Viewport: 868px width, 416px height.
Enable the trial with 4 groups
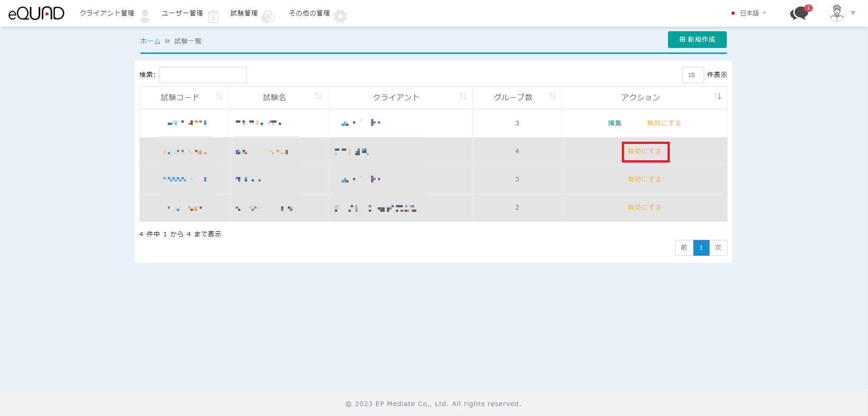[x=644, y=151]
